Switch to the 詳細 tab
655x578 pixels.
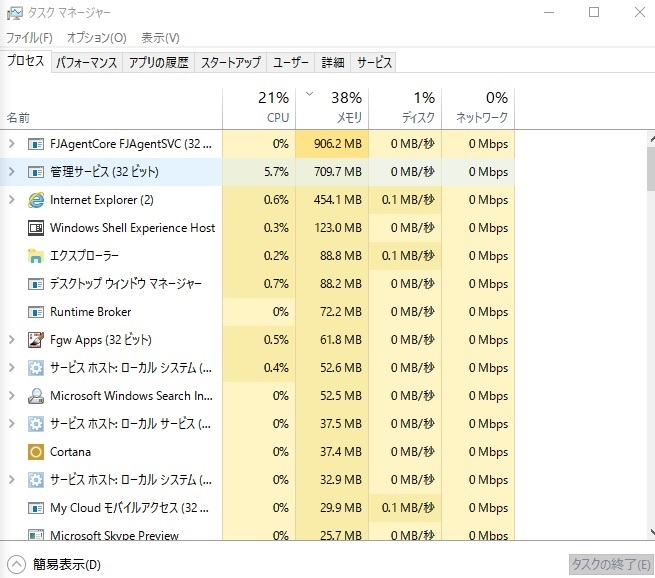333,63
